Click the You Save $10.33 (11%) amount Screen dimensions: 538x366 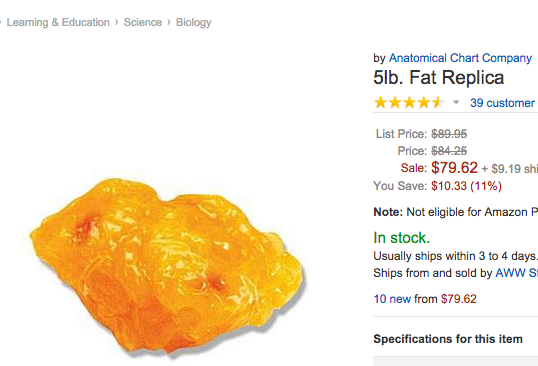click(466, 186)
